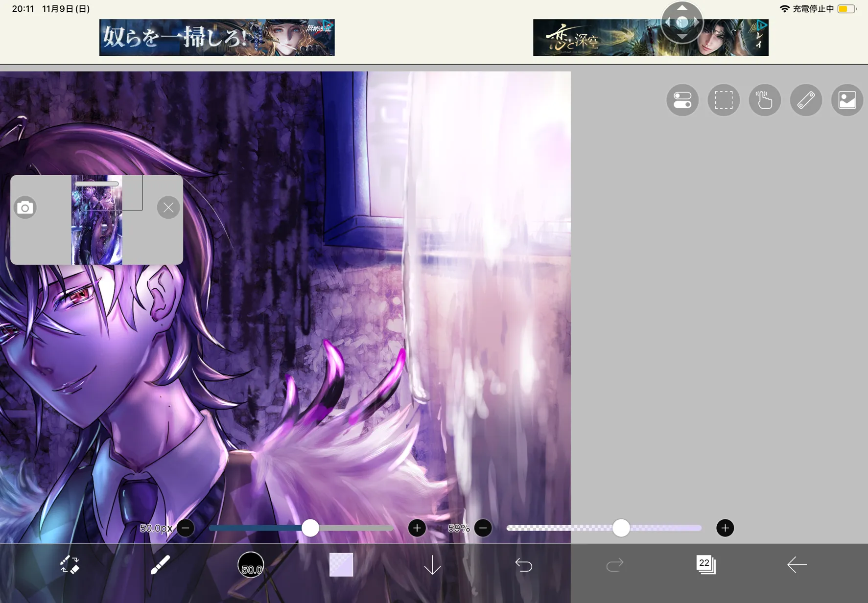This screenshot has width=868, height=603.
Task: Click the brush thickness slider handle
Action: pyautogui.click(x=310, y=528)
